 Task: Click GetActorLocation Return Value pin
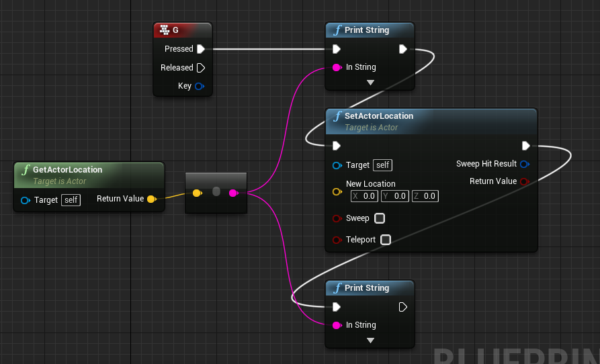(x=152, y=199)
